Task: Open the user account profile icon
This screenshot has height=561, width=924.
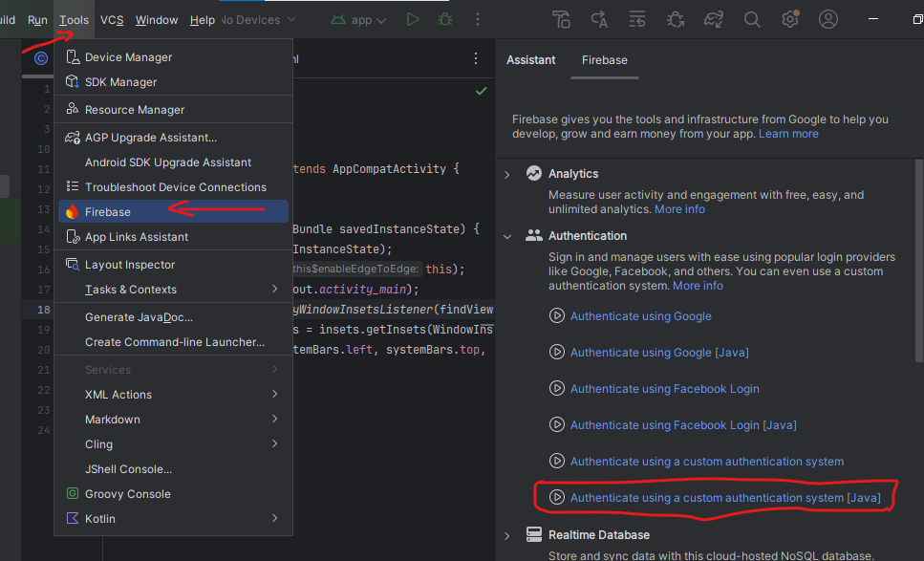Action: [827, 18]
